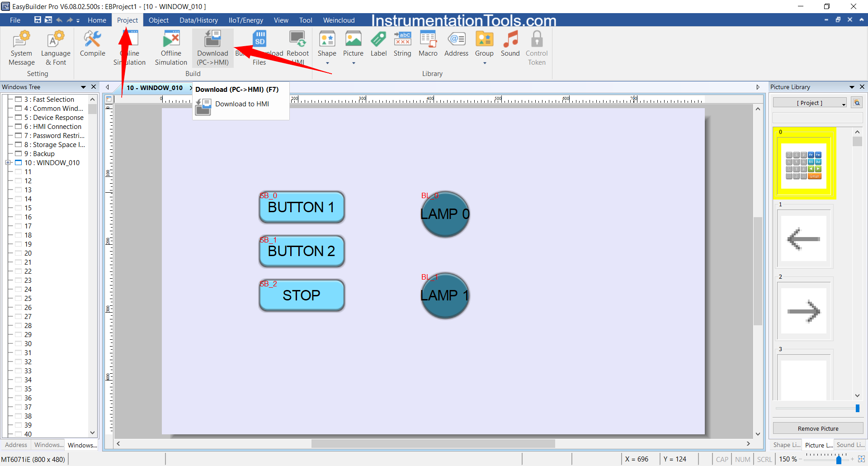Switch to the Object ribbon tab
This screenshot has height=466, width=868.
159,20
